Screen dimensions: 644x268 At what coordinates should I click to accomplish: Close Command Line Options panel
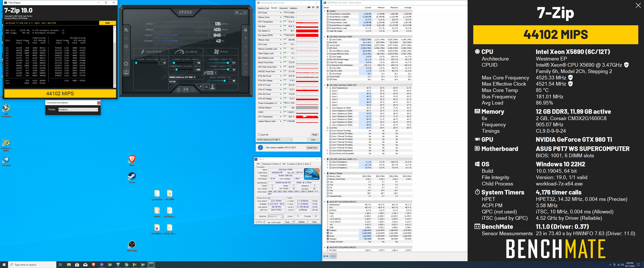click(x=99, y=103)
